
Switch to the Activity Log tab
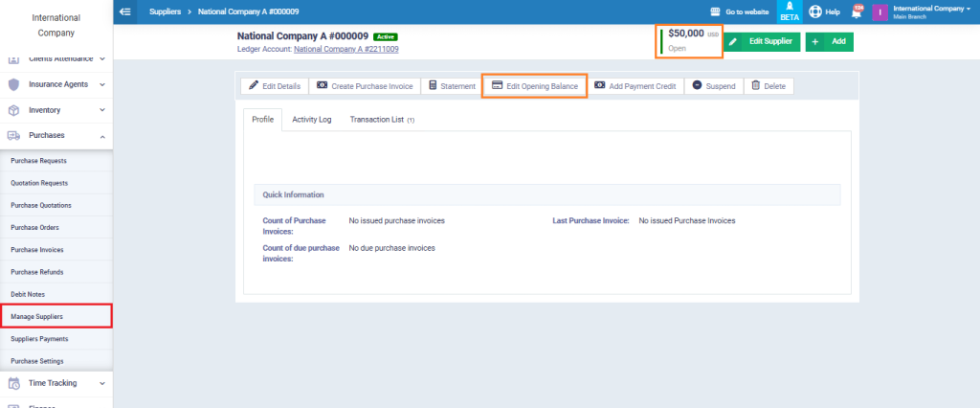pos(312,120)
